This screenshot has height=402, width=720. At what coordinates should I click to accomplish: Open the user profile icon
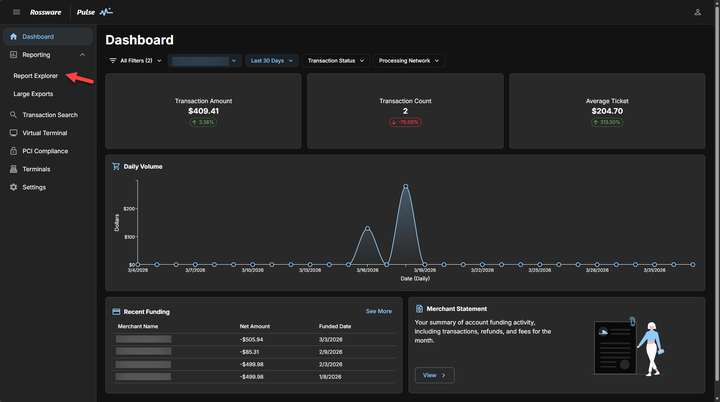click(x=697, y=12)
